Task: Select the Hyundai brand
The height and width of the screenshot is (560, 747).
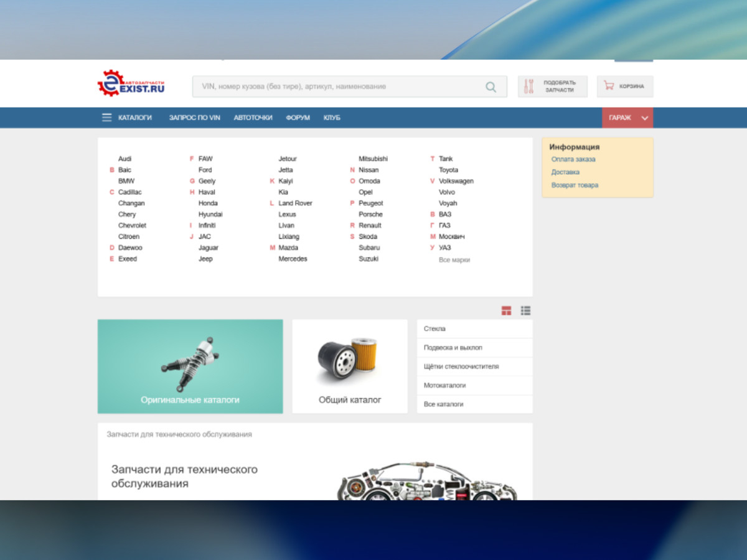Action: coord(210,215)
